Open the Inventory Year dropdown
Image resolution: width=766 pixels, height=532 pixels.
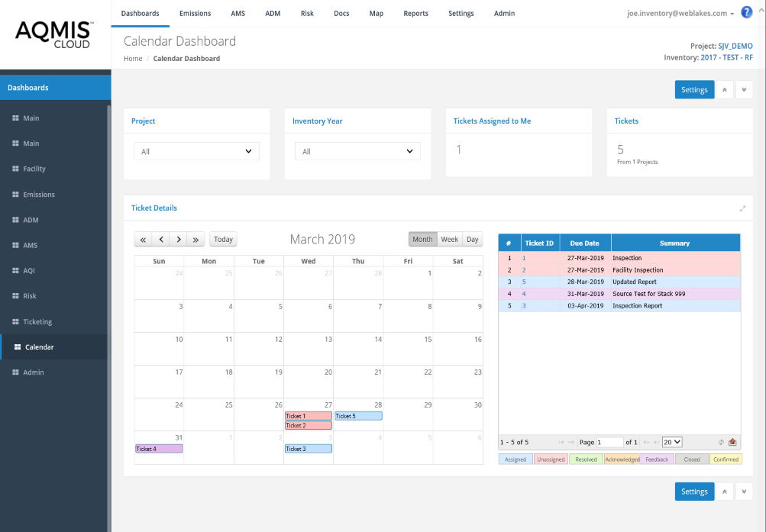(357, 151)
